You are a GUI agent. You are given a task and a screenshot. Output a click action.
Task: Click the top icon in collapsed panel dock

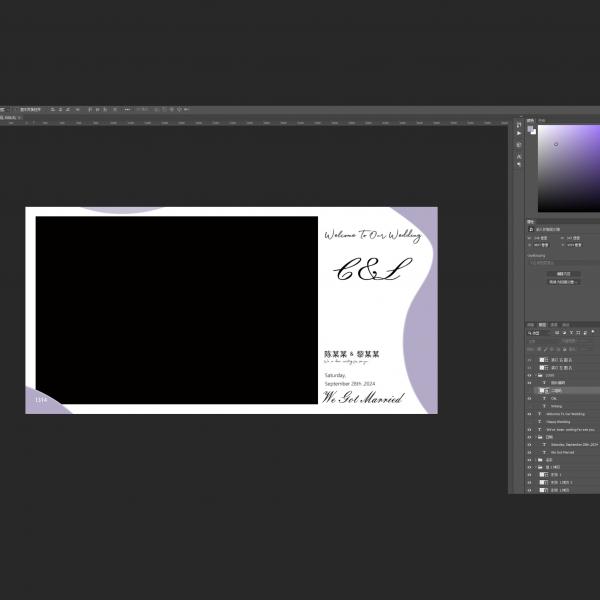(x=519, y=123)
